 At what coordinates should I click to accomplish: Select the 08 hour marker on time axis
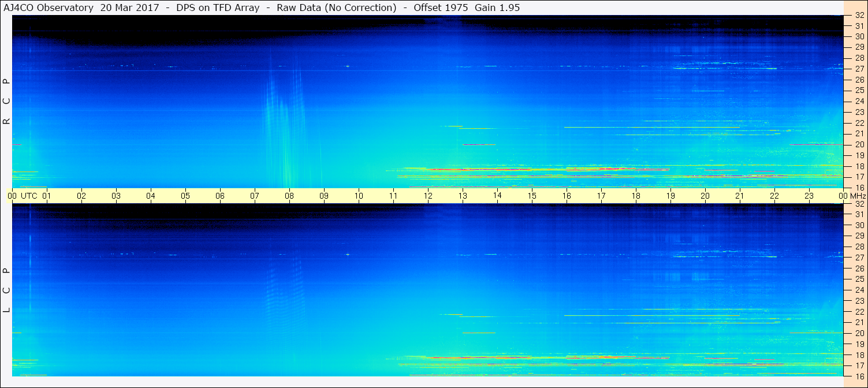point(289,196)
